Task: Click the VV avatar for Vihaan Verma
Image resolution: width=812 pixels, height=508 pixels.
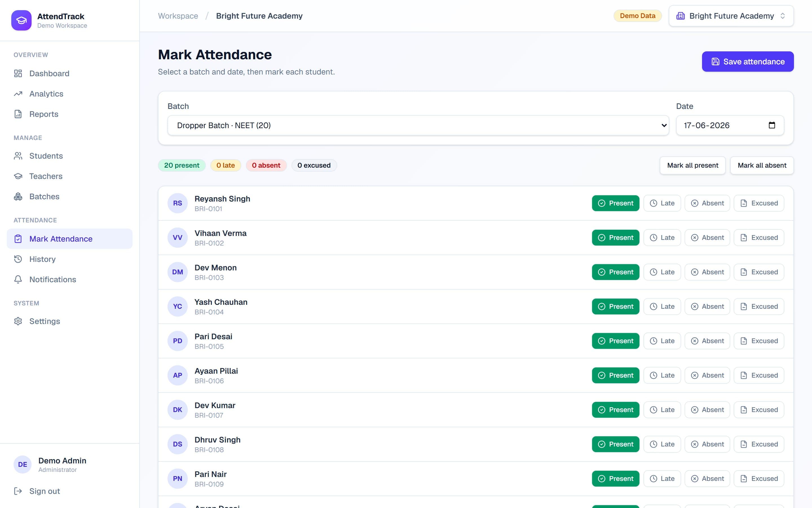Action: point(178,238)
